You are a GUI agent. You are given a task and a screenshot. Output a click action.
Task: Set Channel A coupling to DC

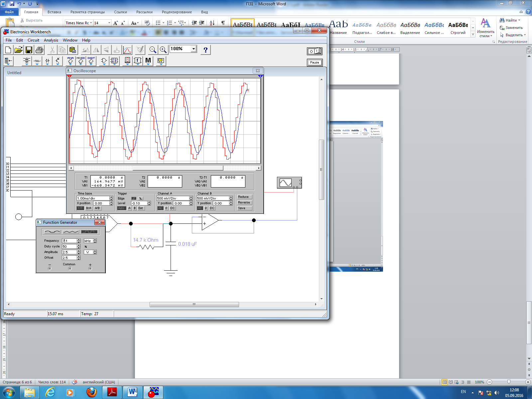pyautogui.click(x=172, y=208)
